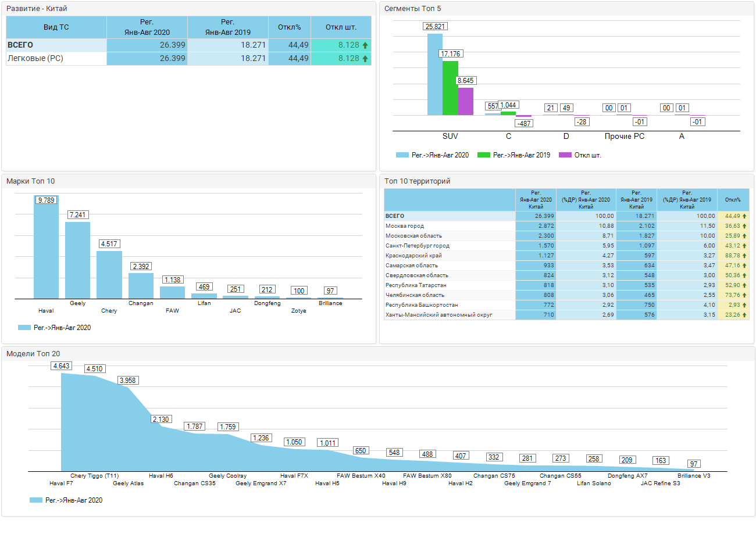
Task: Click legend Рег.->Янв-Авг 2020 in Модели Топ 20
Action: coord(66,500)
